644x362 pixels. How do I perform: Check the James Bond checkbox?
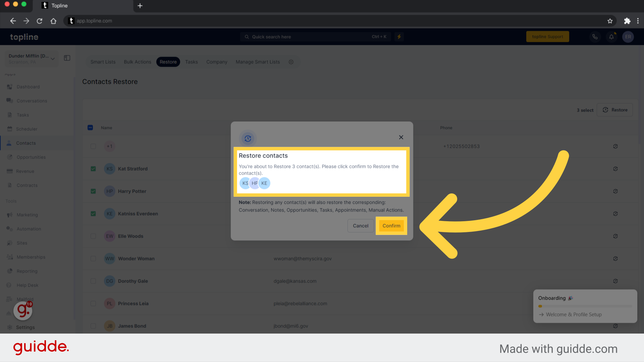click(x=93, y=326)
